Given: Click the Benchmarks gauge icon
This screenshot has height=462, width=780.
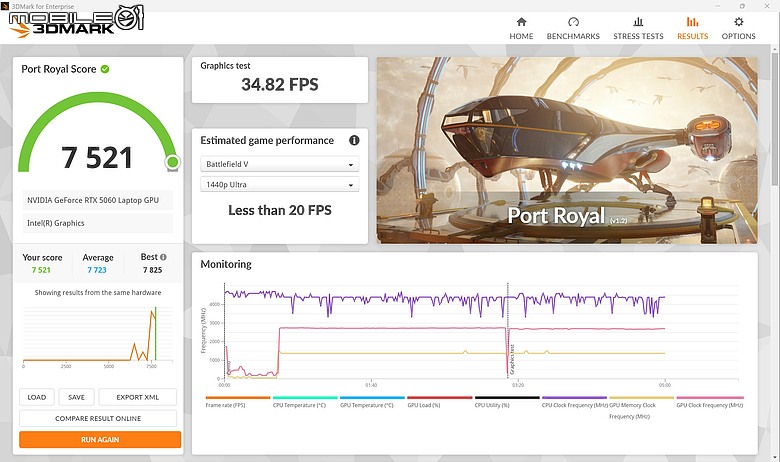Looking at the screenshot, I should pos(573,22).
